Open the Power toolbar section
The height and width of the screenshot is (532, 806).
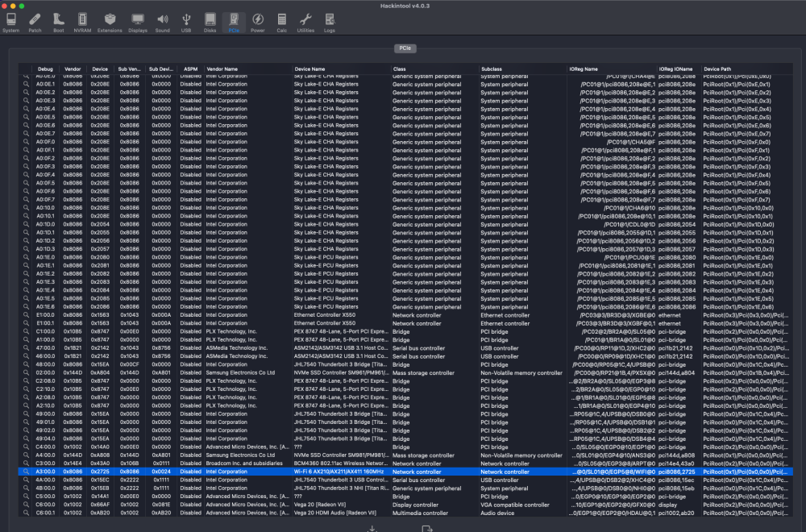pos(258,23)
